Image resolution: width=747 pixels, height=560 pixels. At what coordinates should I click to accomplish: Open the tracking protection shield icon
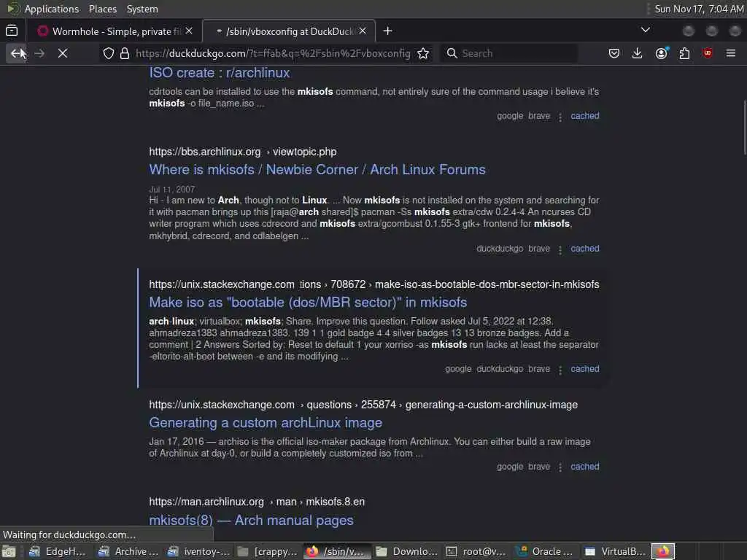coord(109,53)
